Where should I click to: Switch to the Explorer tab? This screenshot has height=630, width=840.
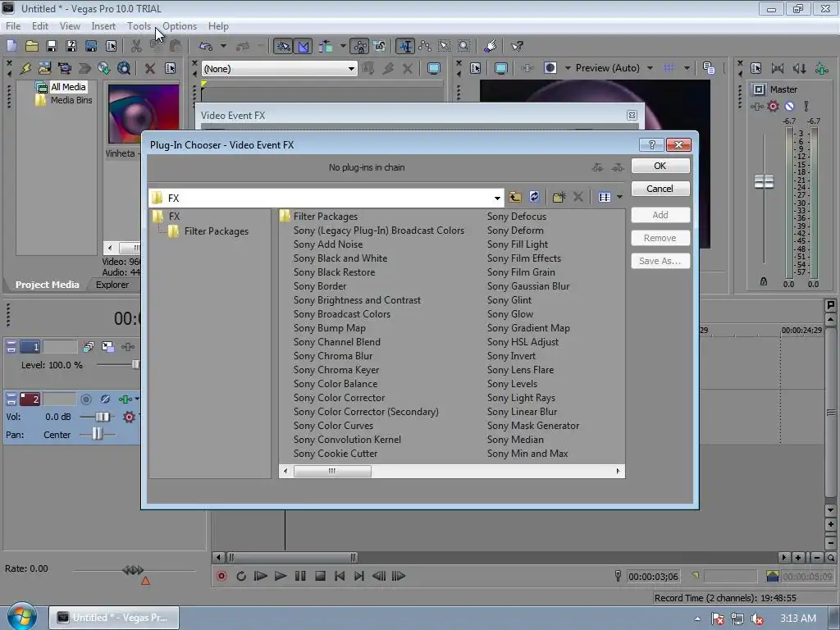pyautogui.click(x=112, y=285)
